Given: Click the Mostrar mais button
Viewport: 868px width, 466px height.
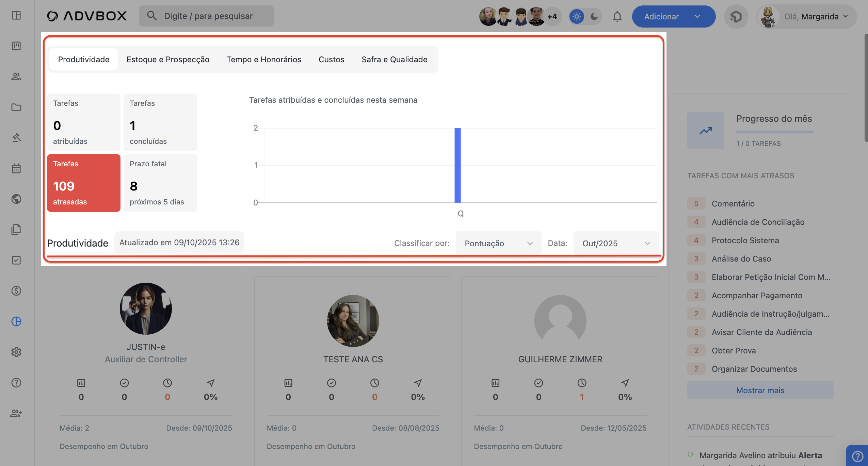Looking at the screenshot, I should (x=760, y=390).
